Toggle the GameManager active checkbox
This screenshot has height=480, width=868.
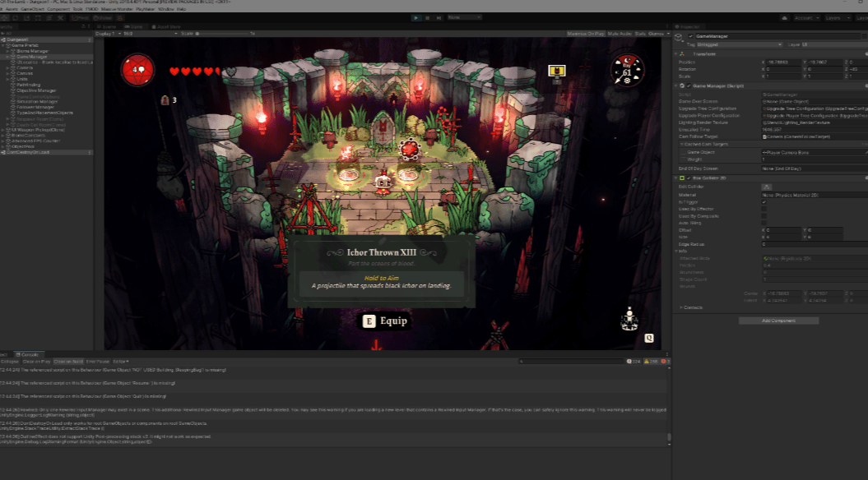coord(691,37)
